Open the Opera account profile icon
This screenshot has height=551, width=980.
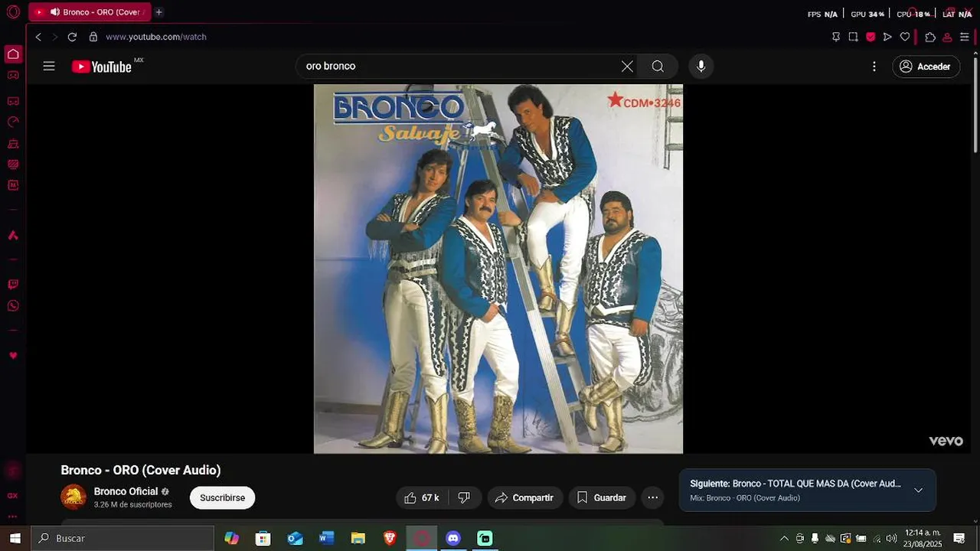(x=947, y=37)
